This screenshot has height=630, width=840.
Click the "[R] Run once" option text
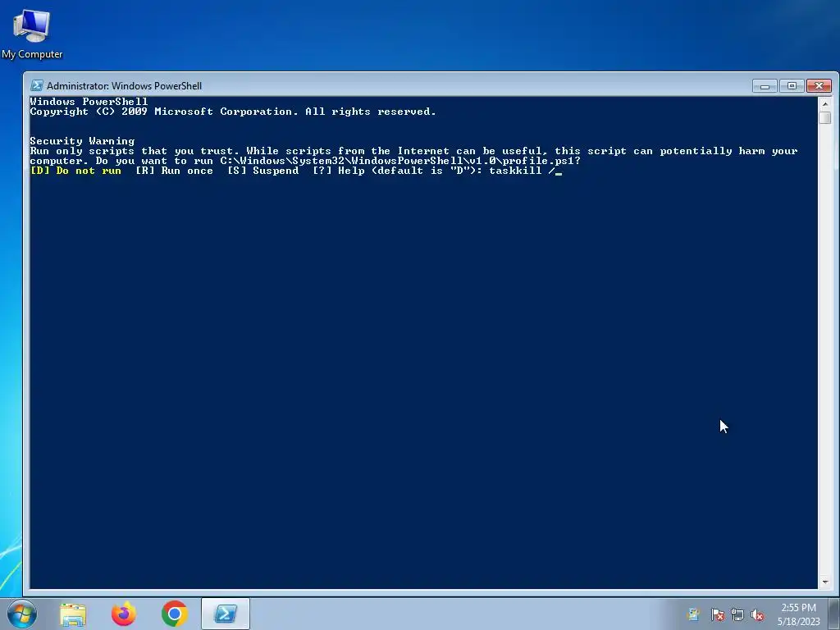tap(174, 171)
